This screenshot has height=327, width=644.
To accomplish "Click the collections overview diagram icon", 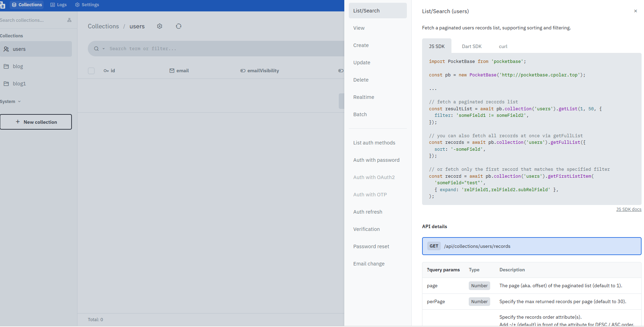I will click(x=69, y=20).
